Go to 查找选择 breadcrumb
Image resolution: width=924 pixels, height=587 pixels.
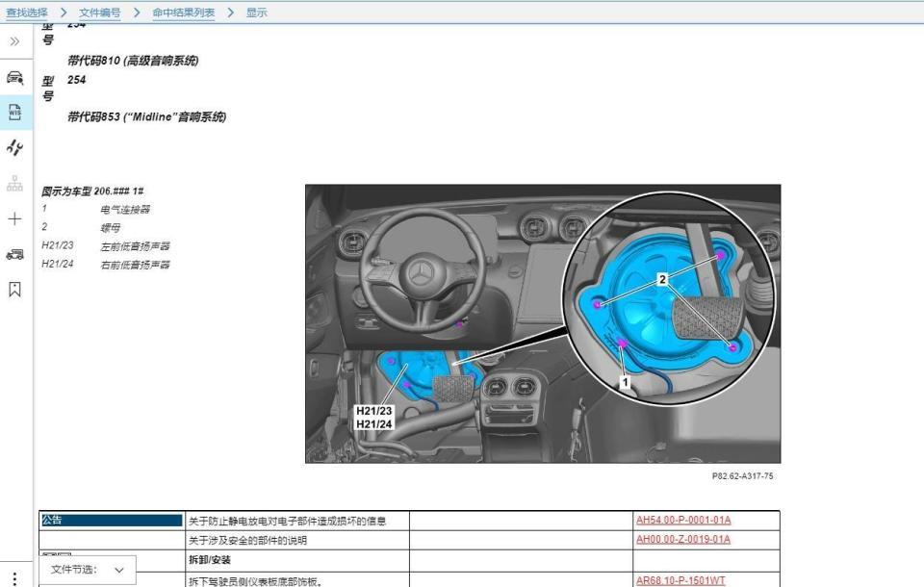coord(27,13)
